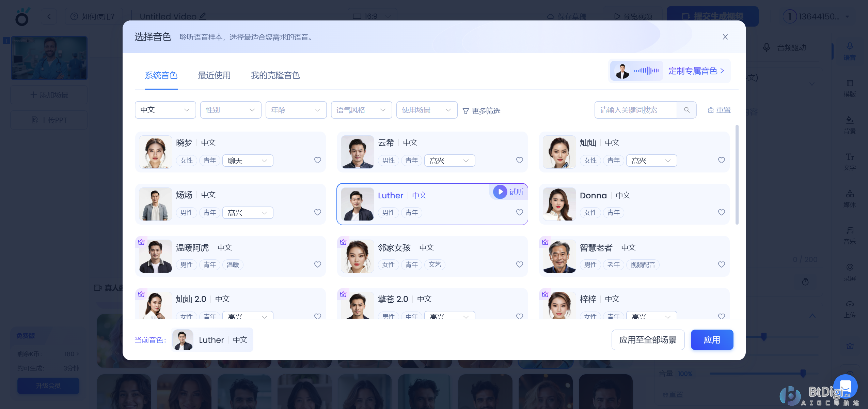The image size is (868, 409).
Task: Focus the keyword search input field
Action: pos(636,110)
